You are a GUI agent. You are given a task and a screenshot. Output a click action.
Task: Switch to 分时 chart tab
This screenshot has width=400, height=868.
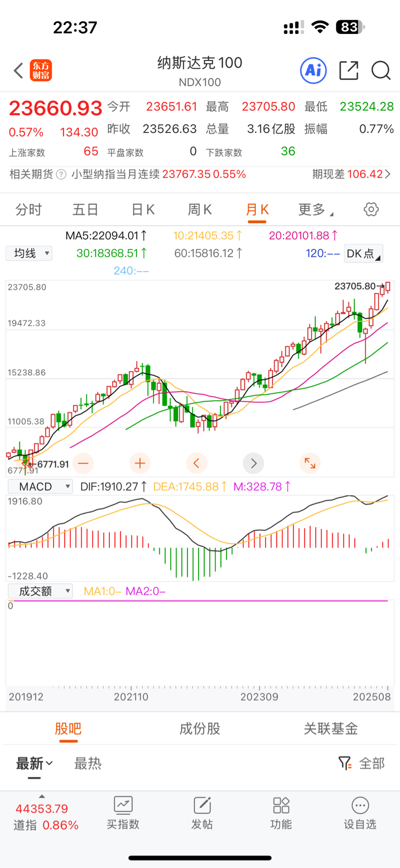[29, 210]
